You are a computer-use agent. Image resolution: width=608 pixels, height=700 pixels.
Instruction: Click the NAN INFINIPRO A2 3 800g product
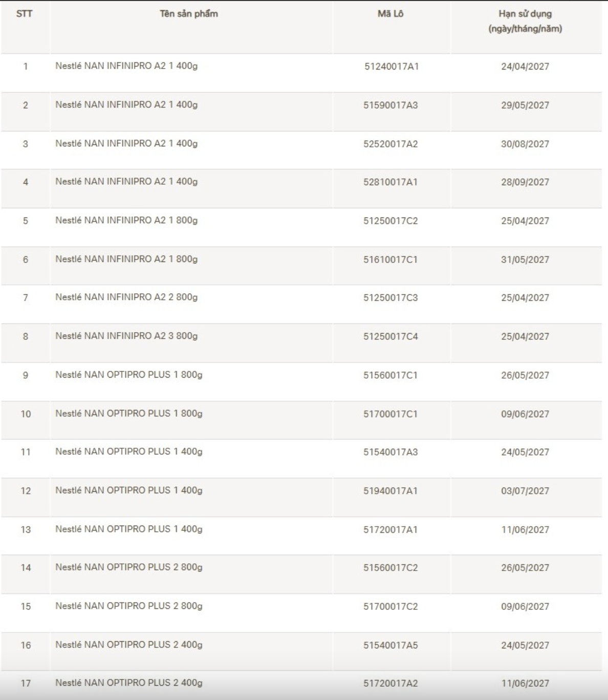pyautogui.click(x=126, y=336)
